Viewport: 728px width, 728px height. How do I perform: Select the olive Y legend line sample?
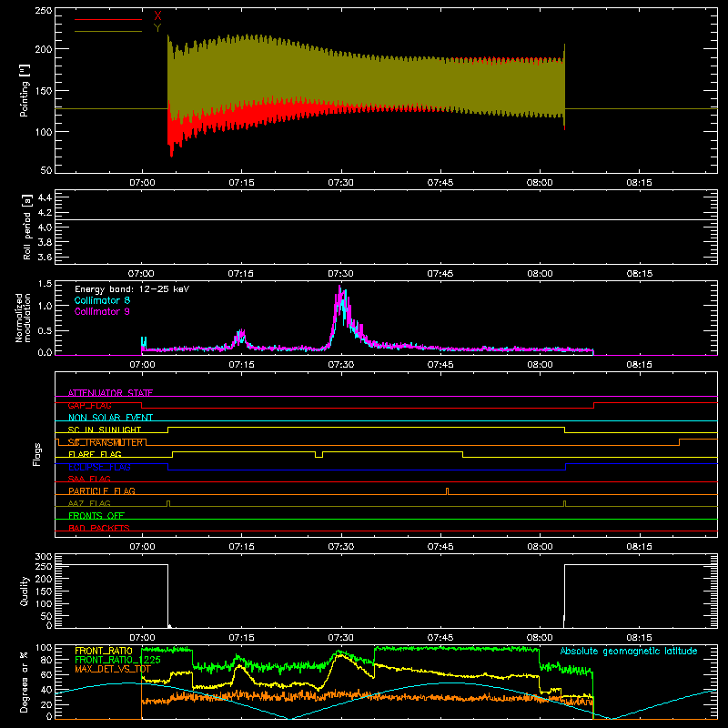pyautogui.click(x=108, y=31)
